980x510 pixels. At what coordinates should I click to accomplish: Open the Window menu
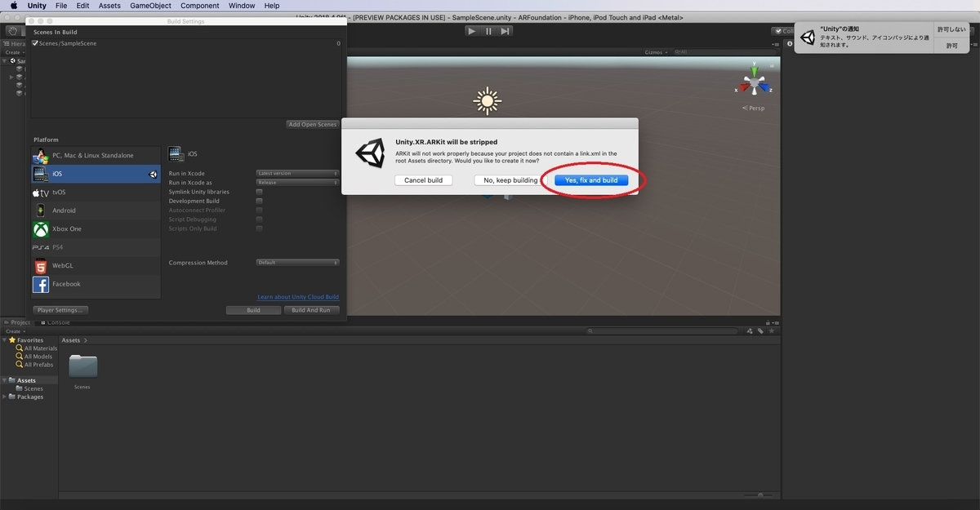[x=242, y=6]
